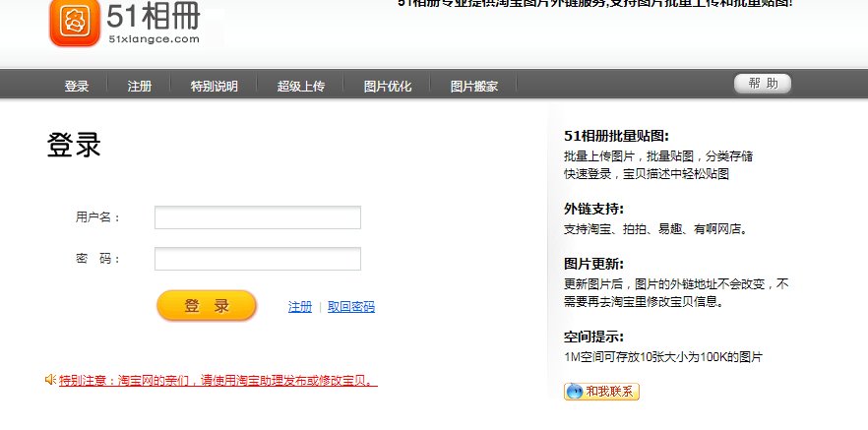Click the text 支持淘宝、拍拍、易趣、有啊网店。
868x430 pixels.
[x=656, y=228]
